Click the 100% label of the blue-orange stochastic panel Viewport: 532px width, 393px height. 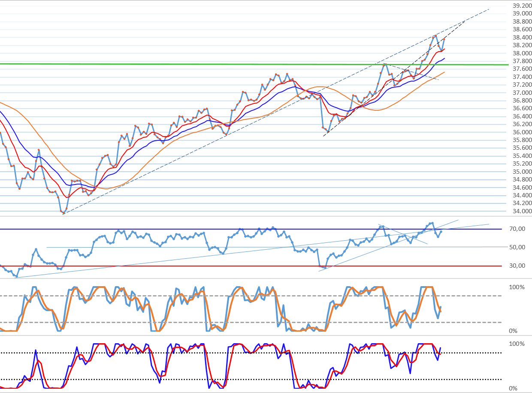click(517, 287)
